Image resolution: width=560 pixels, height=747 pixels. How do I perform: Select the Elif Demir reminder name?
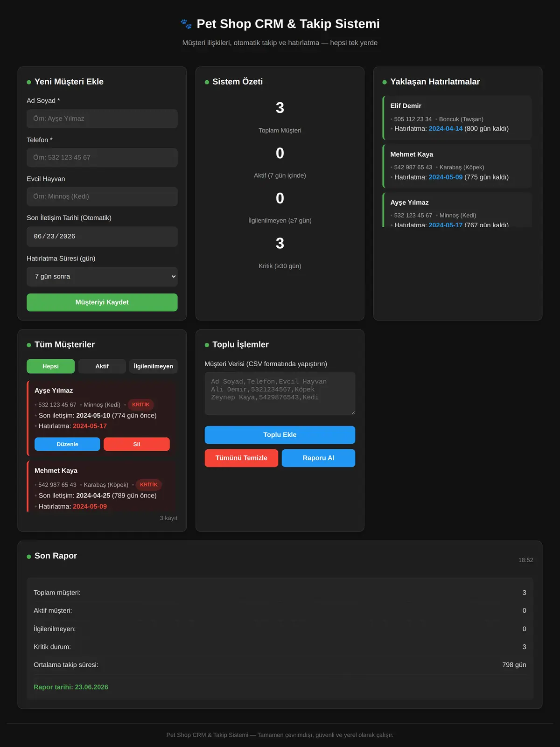click(x=406, y=106)
